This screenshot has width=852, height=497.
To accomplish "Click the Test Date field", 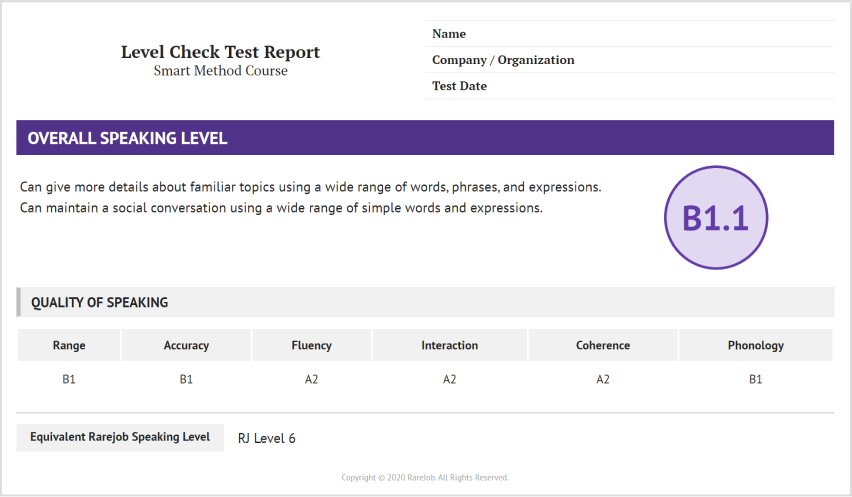I will coord(630,86).
